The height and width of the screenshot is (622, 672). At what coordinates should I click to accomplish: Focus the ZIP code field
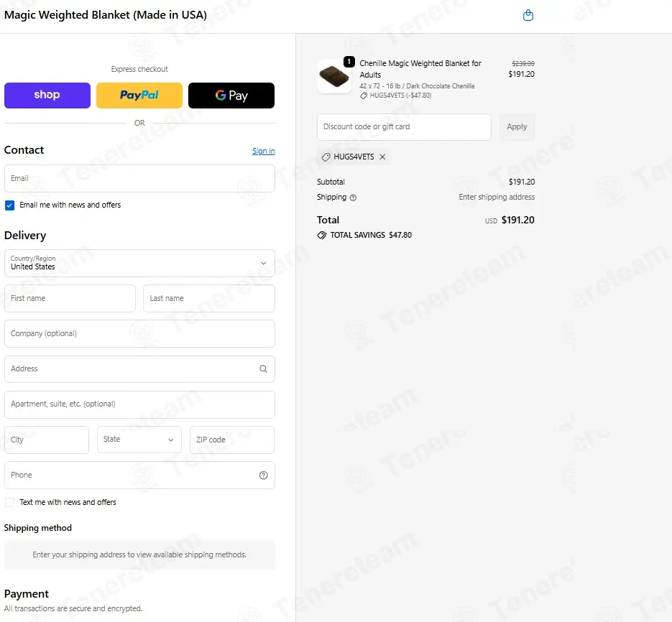[x=232, y=440]
